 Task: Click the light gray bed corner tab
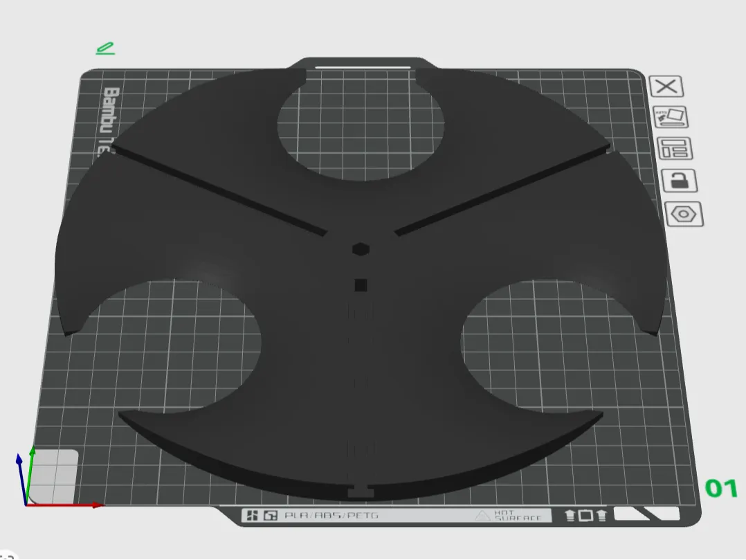point(53,476)
